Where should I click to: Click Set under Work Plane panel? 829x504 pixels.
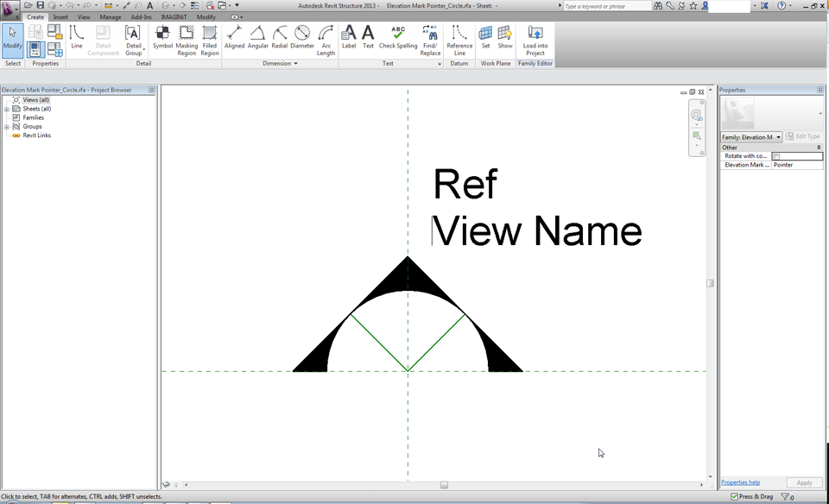tap(485, 38)
